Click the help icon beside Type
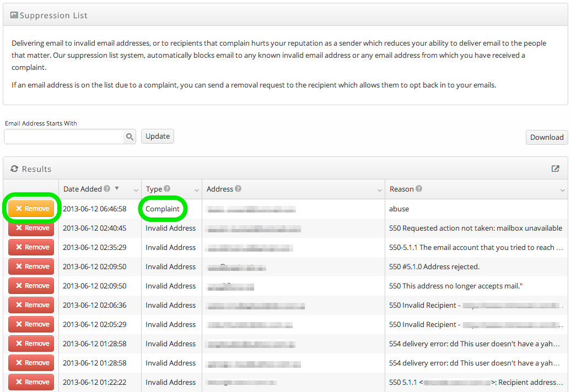 (x=168, y=189)
